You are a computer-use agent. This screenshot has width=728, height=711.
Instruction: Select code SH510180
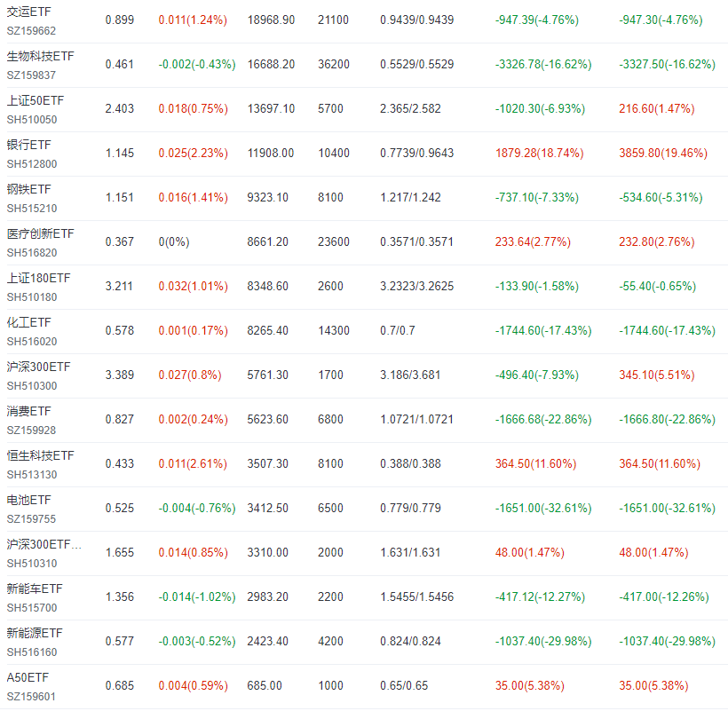tap(32, 297)
